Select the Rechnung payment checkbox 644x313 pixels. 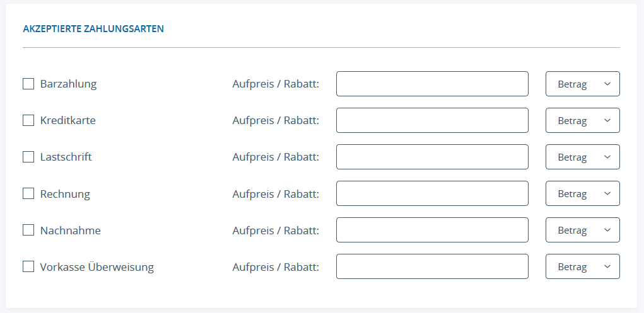tap(28, 193)
